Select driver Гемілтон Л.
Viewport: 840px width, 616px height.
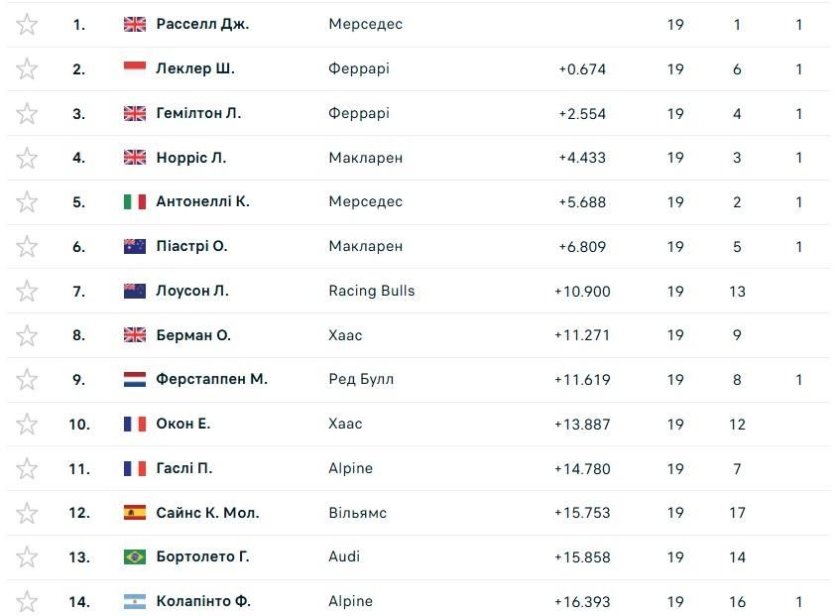(198, 114)
